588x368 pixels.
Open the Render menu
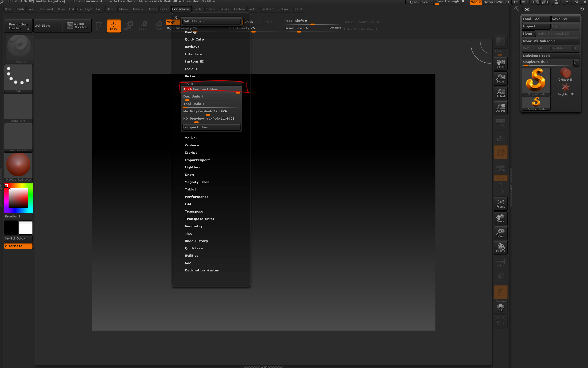click(x=198, y=9)
